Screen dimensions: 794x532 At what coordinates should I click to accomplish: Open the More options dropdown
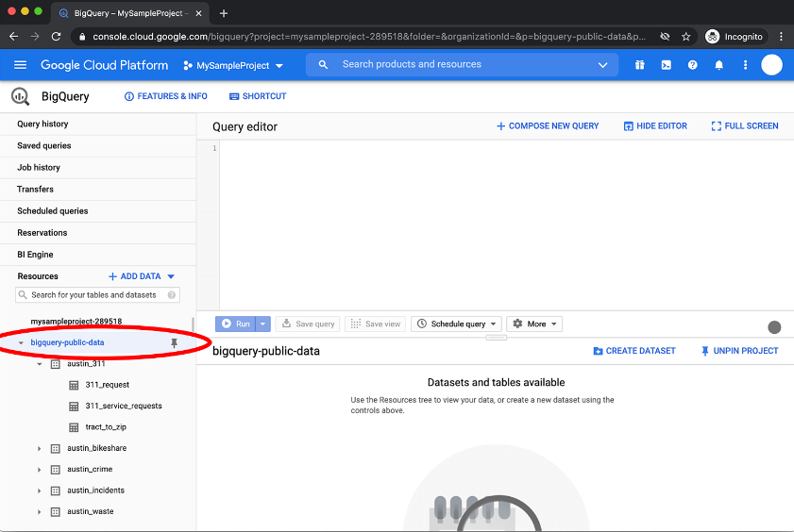(534, 324)
